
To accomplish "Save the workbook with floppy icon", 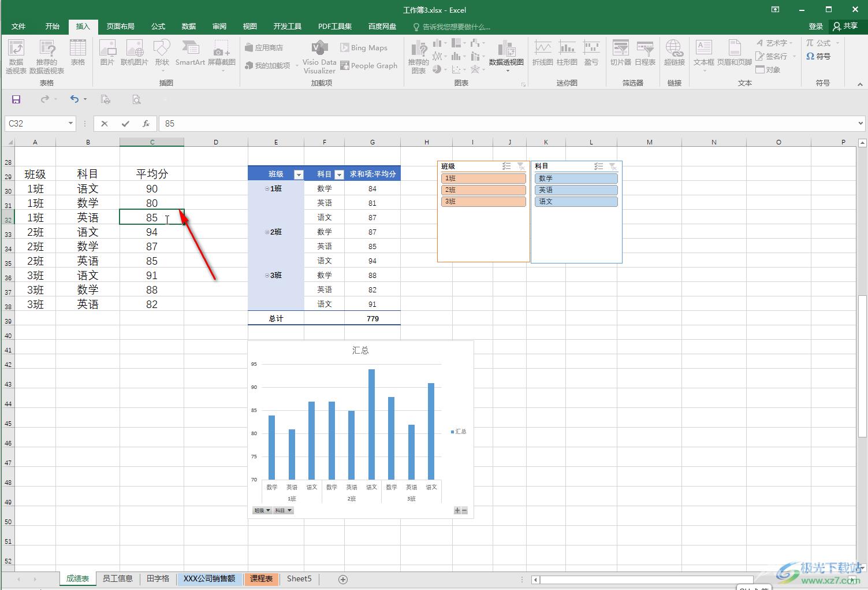I will tap(16, 99).
